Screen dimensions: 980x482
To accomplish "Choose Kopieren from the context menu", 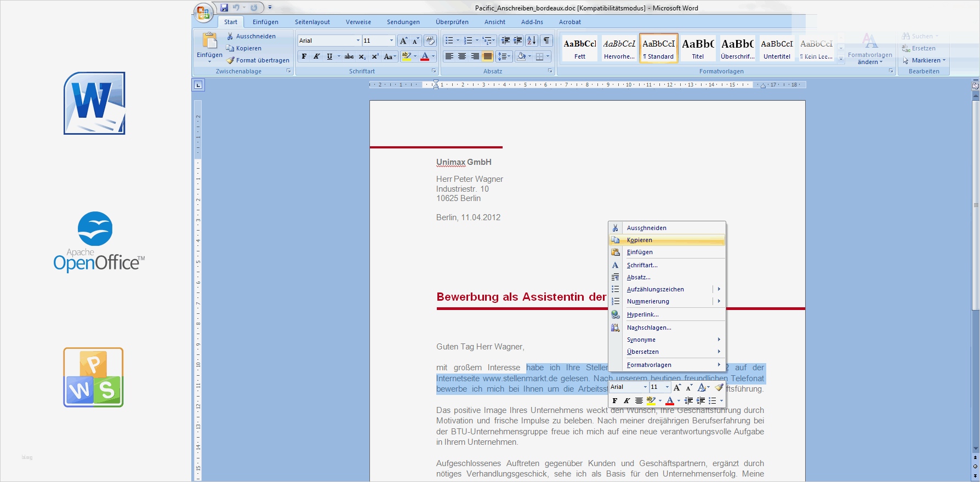I will 640,240.
